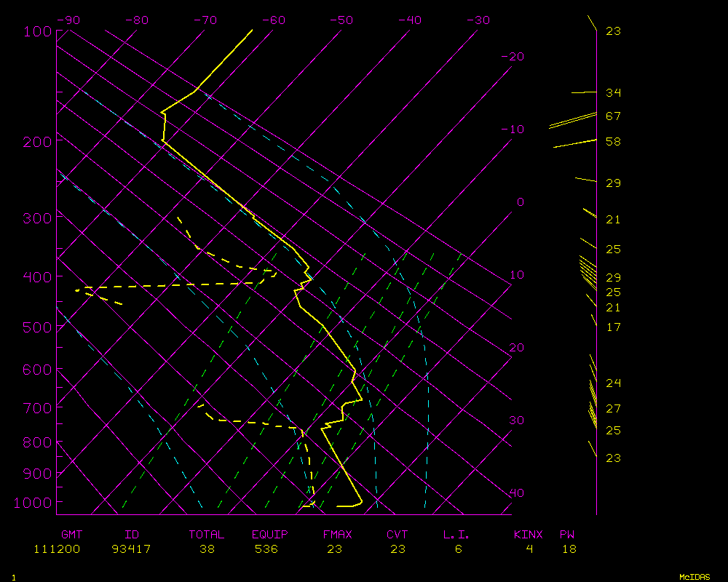The image size is (728, 582).
Task: Select the KINX header label
Action: 528,535
